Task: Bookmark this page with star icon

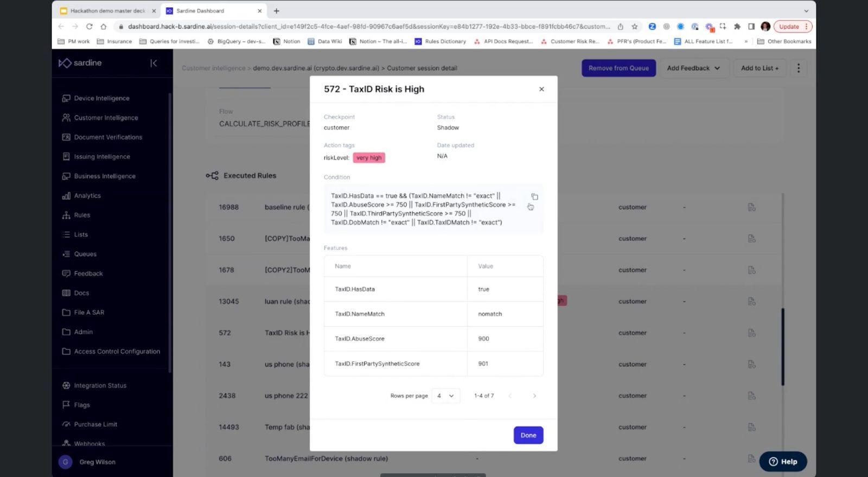Action: (x=634, y=27)
